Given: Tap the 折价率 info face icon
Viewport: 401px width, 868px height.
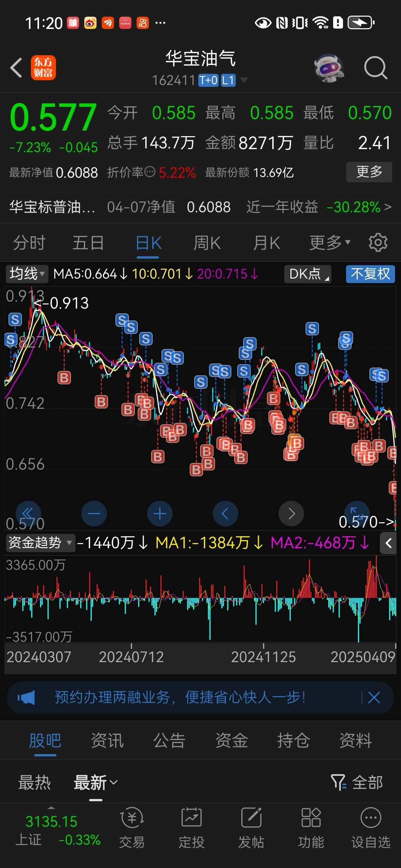Looking at the screenshot, I should tap(150, 172).
